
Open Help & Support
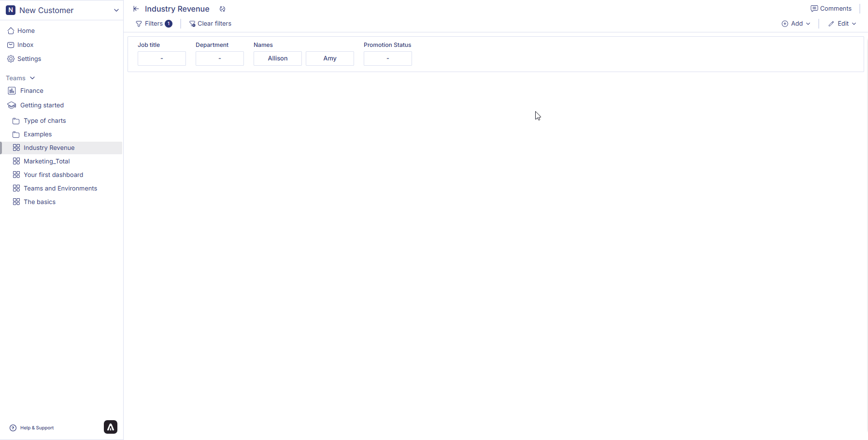coord(32,428)
